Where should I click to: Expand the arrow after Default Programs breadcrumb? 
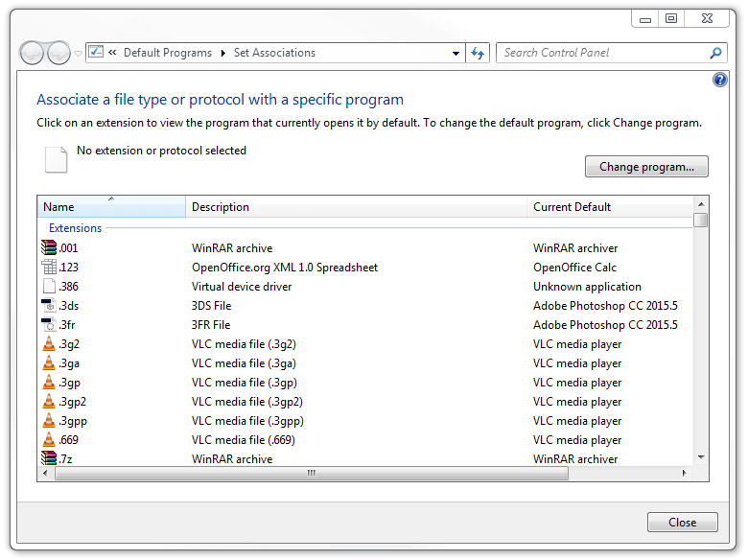222,53
